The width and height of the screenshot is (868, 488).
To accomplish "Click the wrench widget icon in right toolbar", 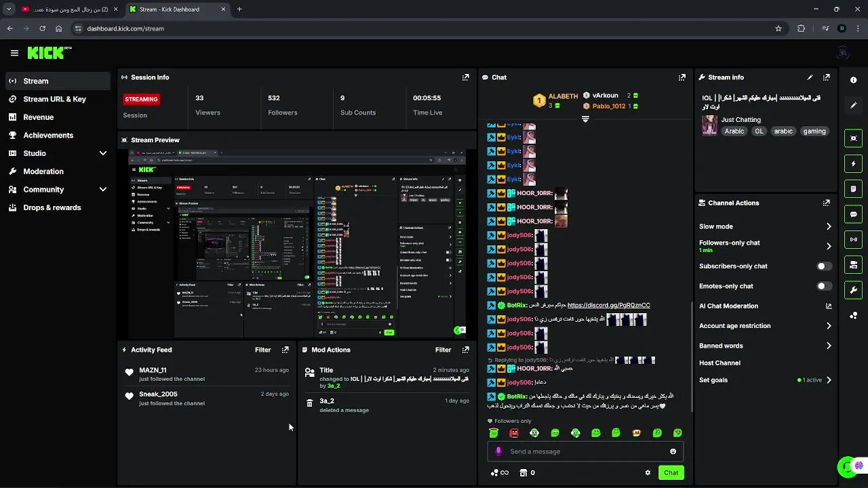I will pos(853,290).
